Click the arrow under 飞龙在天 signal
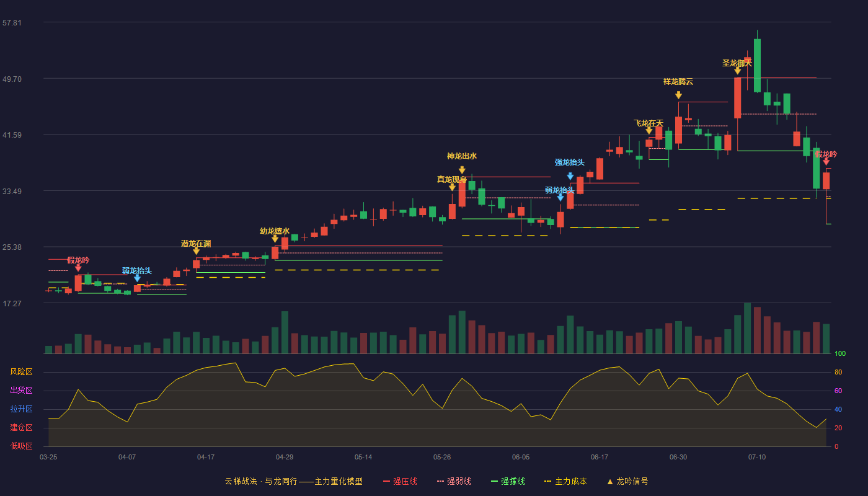868x496 pixels. pyautogui.click(x=649, y=131)
